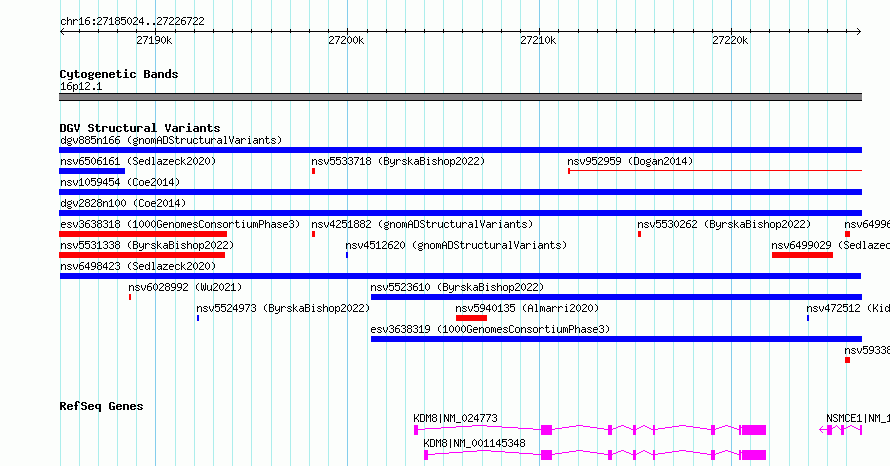
Task: Click the large last exon of KDM8 NM_001145348
Action: tap(754, 455)
